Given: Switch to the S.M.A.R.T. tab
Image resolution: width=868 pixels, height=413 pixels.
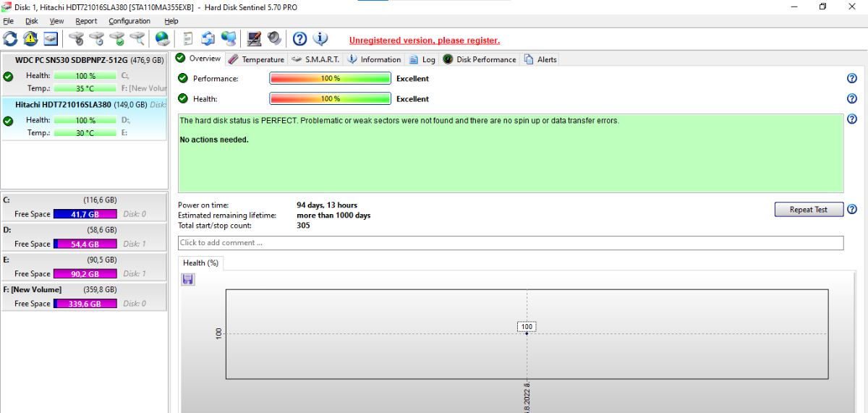Looking at the screenshot, I should pyautogui.click(x=315, y=59).
